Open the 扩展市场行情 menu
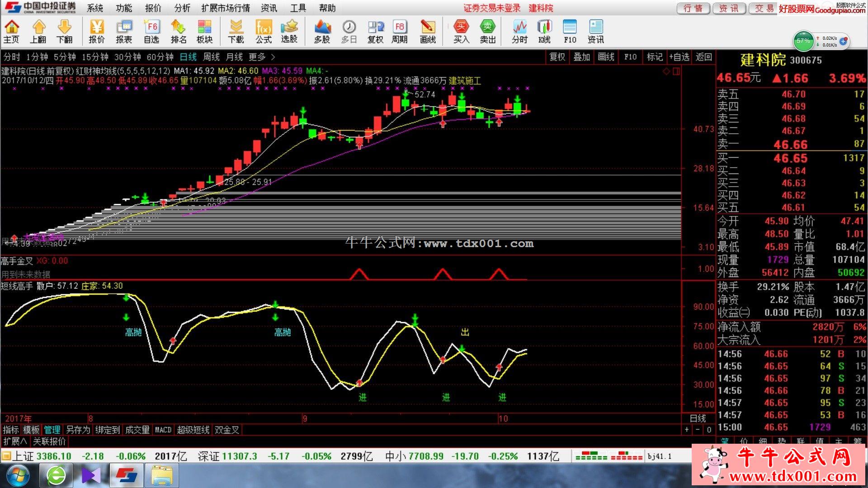Image resolution: width=868 pixels, height=488 pixels. pos(226,8)
